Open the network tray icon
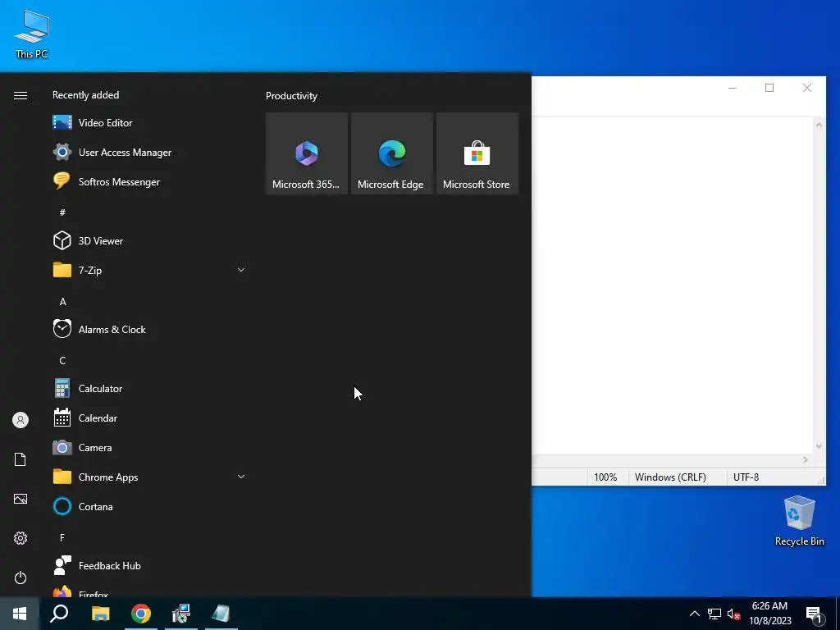 tap(714, 614)
